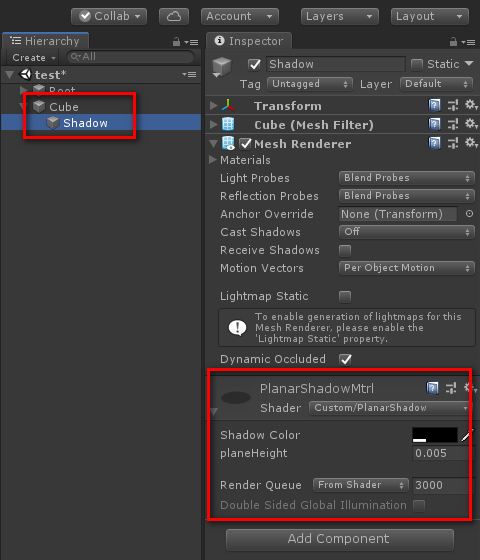Open the test scene context menu icon

189,74
